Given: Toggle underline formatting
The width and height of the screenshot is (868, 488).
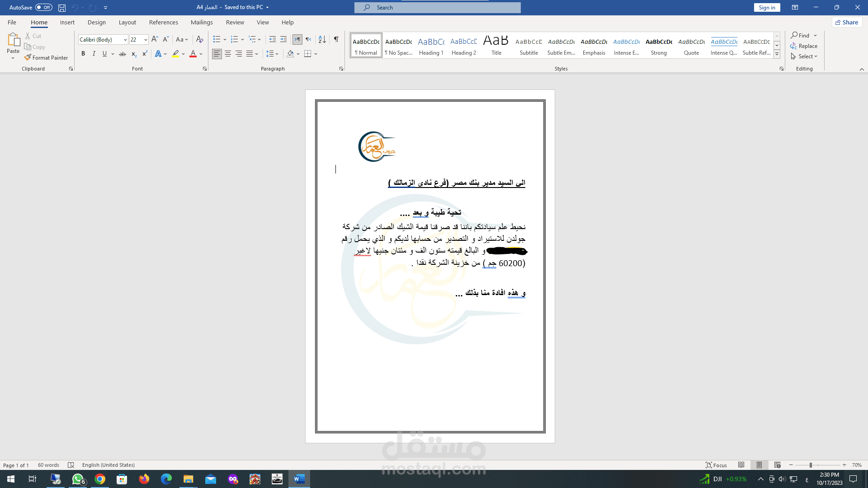Looking at the screenshot, I should [x=104, y=54].
